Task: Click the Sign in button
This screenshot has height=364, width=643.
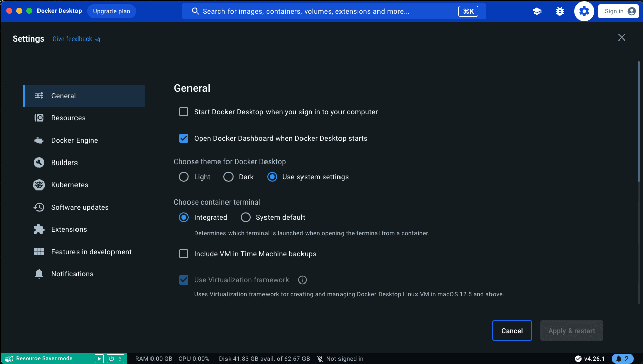Action: click(618, 11)
